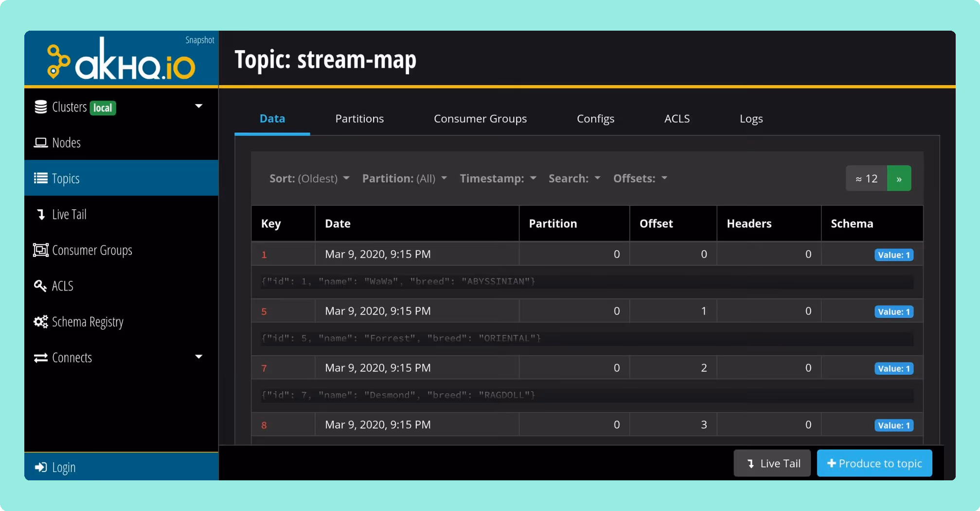This screenshot has width=980, height=511.
Task: Click key 5 in the table
Action: click(264, 311)
